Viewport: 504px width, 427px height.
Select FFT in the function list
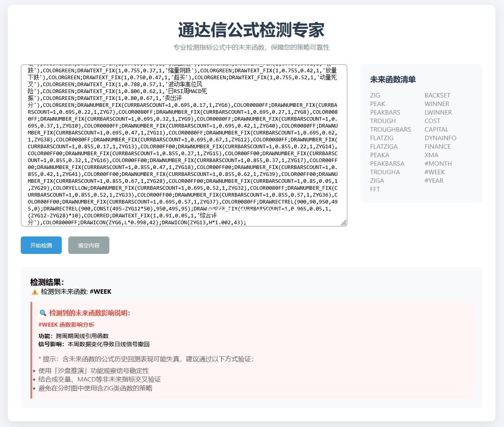point(375,189)
